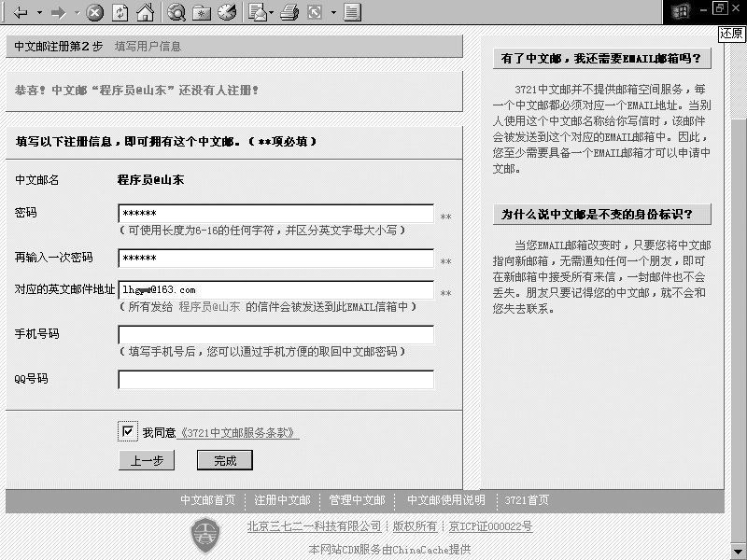Click the Print icon
The height and width of the screenshot is (560, 747).
click(x=289, y=12)
